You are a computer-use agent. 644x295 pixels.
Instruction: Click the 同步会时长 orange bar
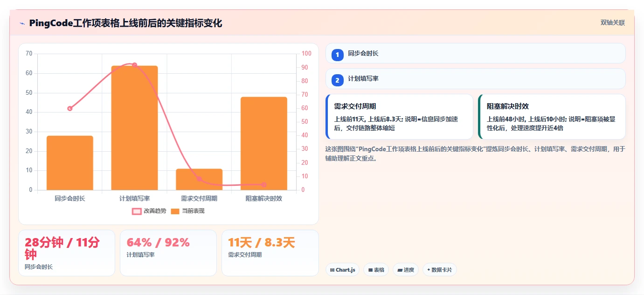[x=70, y=163]
